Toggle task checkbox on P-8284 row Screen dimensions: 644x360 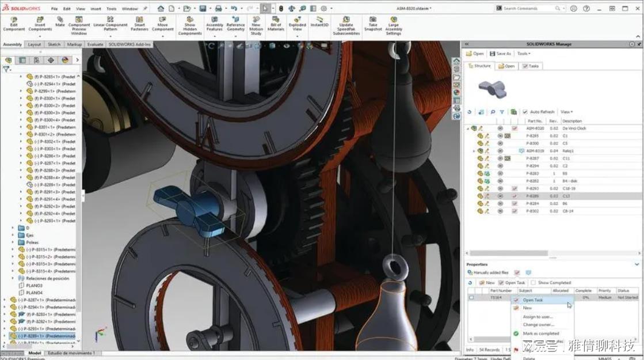pos(515,203)
